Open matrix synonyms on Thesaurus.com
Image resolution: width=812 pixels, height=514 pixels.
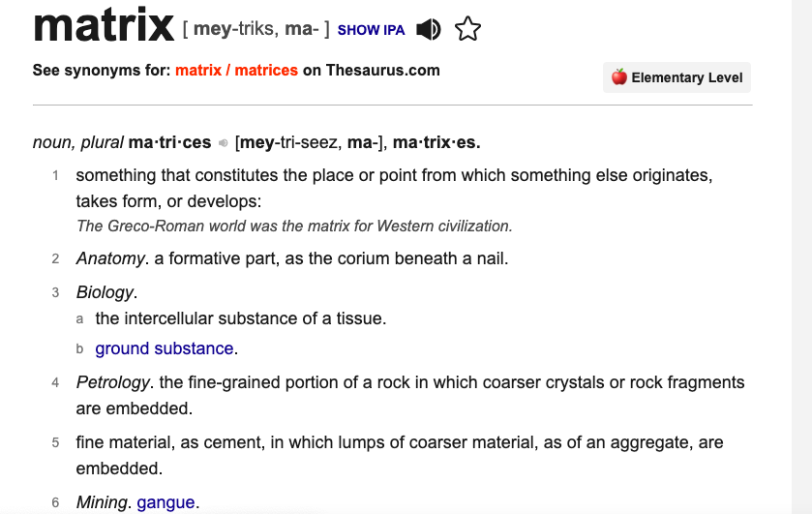198,70
